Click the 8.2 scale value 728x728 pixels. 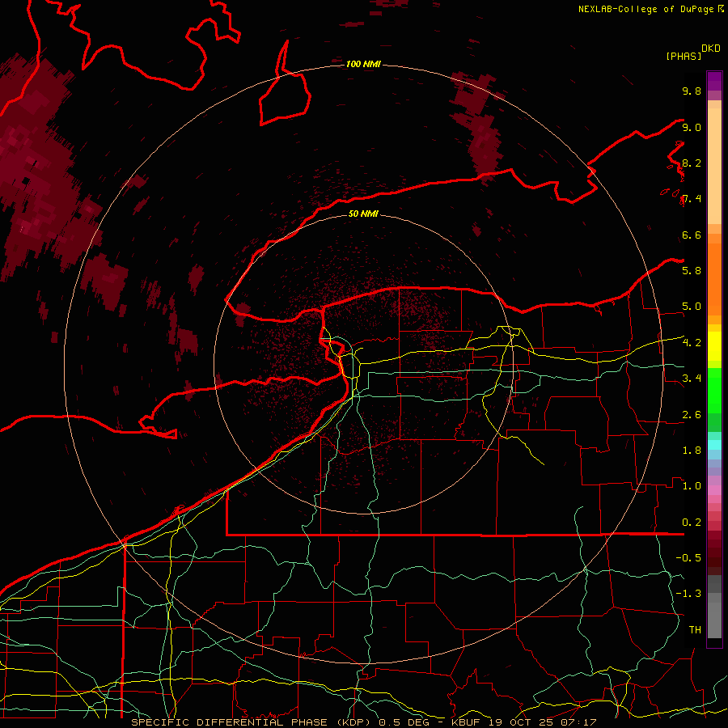tap(692, 163)
